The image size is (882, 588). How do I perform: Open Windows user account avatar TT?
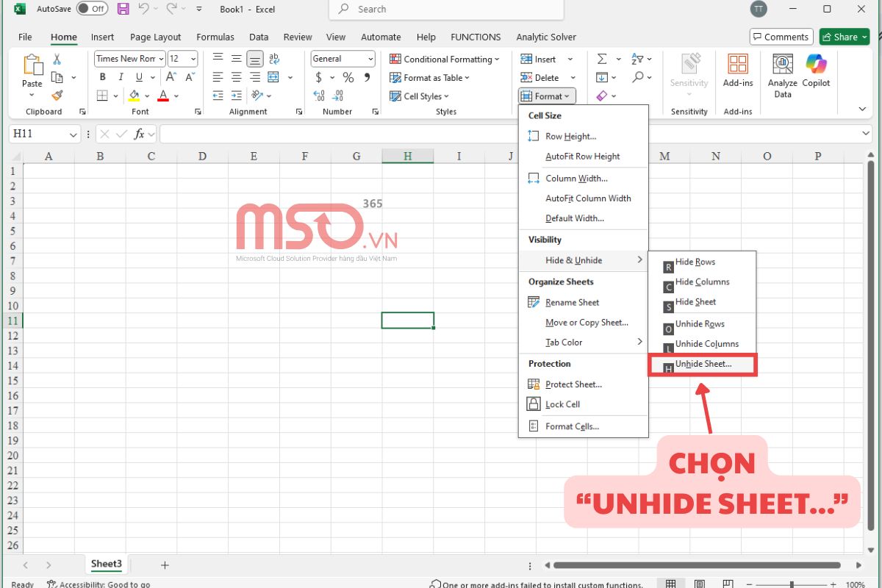coord(758,9)
